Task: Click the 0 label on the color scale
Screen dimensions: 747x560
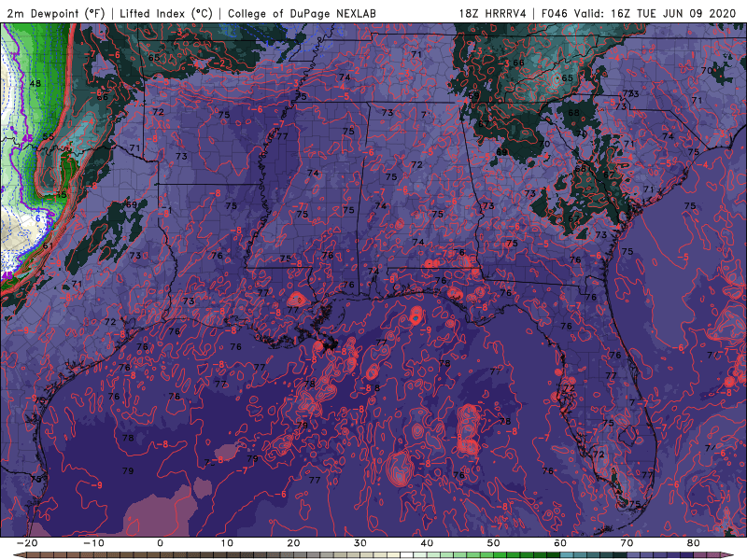Action: coord(160,543)
